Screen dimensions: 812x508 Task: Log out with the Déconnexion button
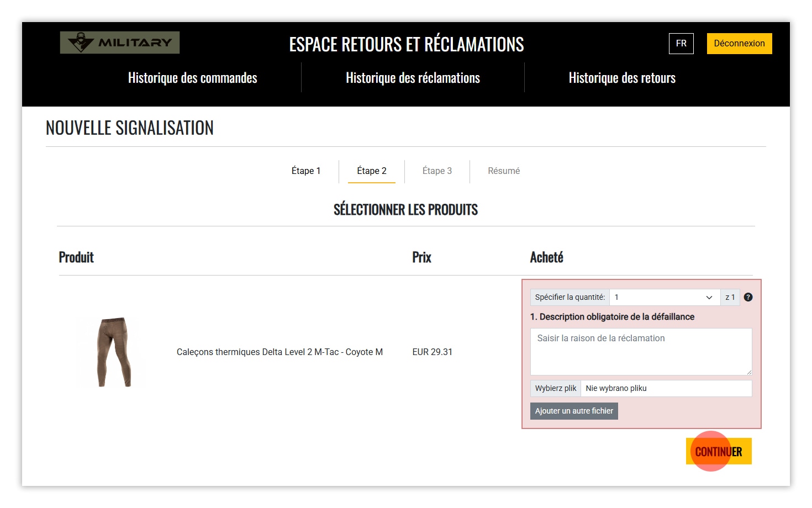pos(739,44)
